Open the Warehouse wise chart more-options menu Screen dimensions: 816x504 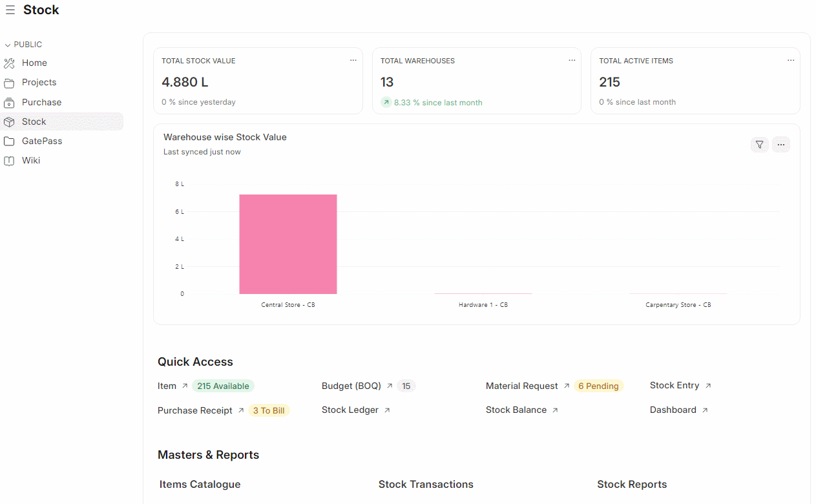781,145
